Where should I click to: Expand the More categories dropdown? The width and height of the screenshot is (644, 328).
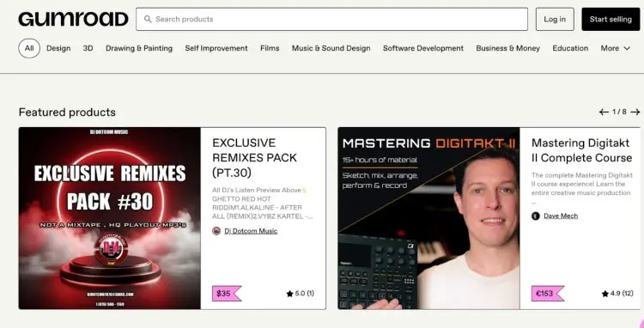[616, 48]
